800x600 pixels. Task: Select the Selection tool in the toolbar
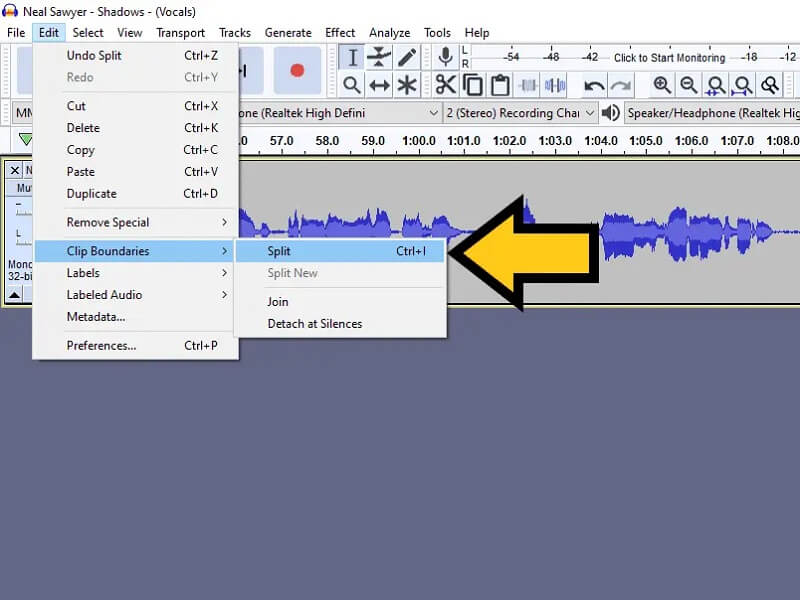tap(353, 57)
